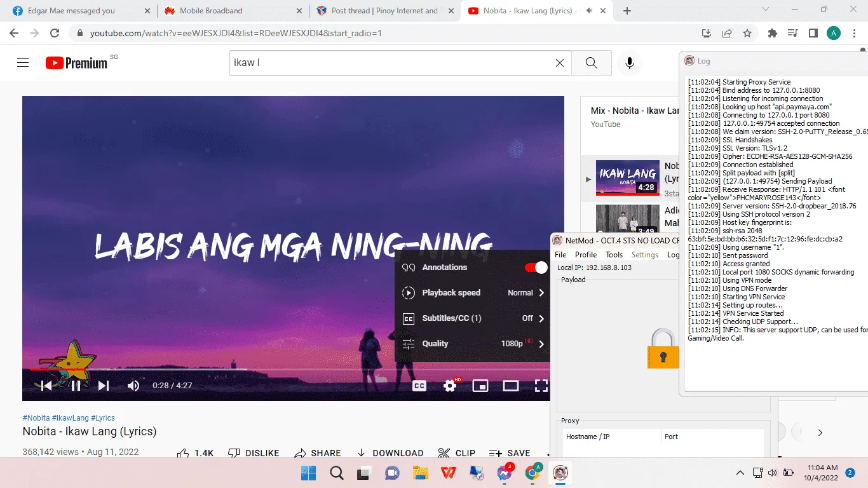Open File Explorer from the taskbar

pos(420,473)
